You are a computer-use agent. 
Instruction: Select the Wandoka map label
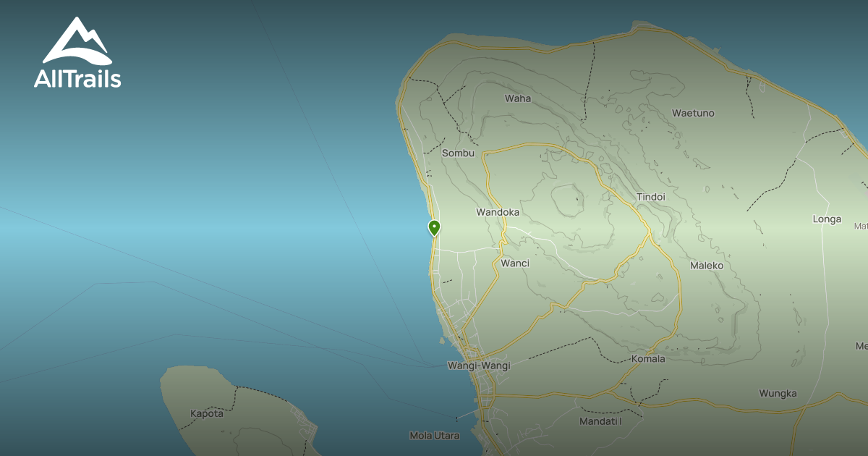click(x=497, y=212)
